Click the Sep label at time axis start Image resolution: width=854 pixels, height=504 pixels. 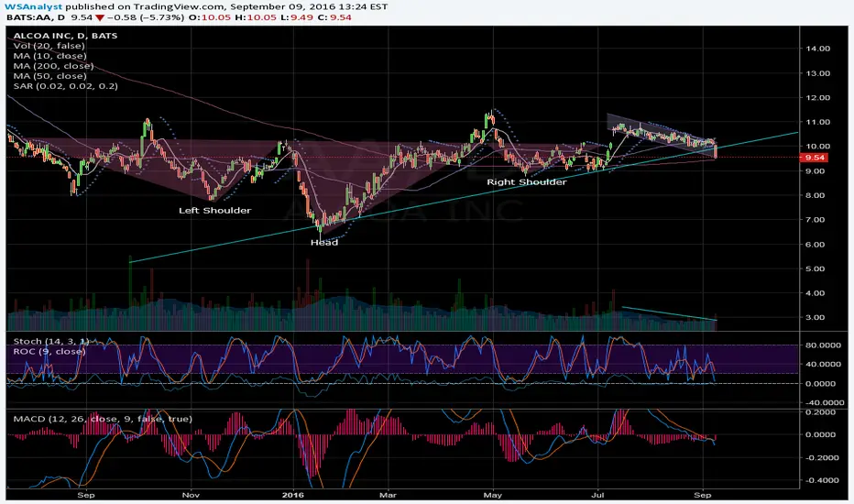click(x=86, y=495)
